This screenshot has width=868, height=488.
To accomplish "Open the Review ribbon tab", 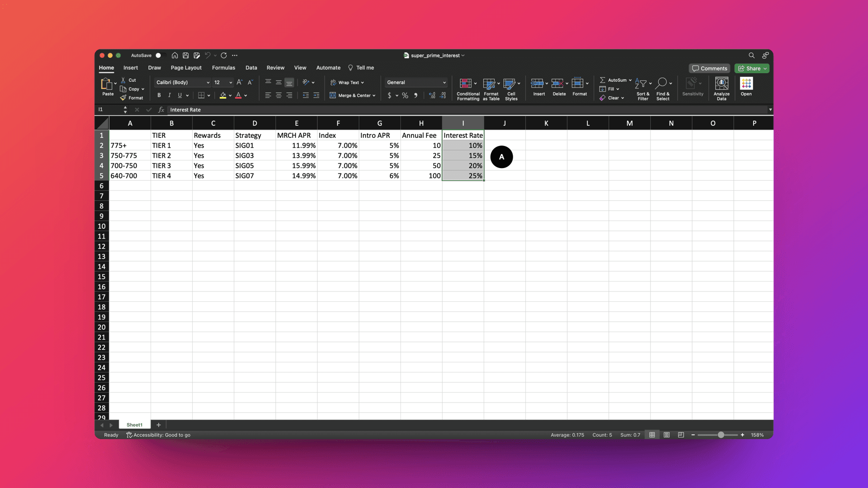I will 275,68.
